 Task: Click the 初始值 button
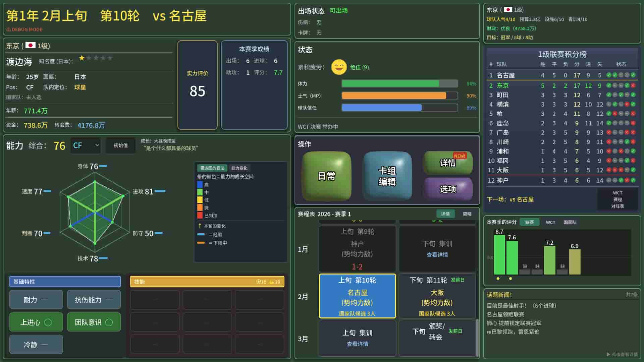(x=121, y=145)
